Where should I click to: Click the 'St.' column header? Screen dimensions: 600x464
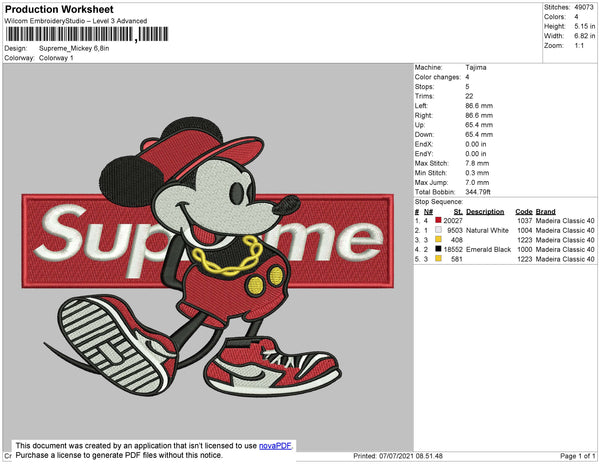(x=458, y=212)
